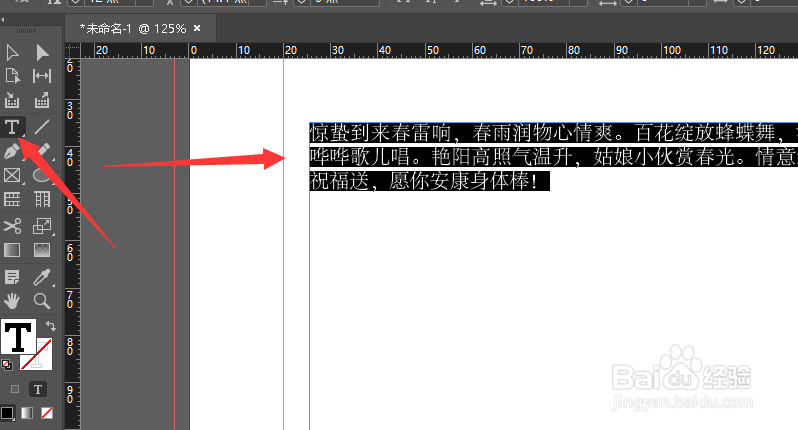798x430 pixels.
Task: Select the Rectangle Frame tool
Action: [x=12, y=175]
